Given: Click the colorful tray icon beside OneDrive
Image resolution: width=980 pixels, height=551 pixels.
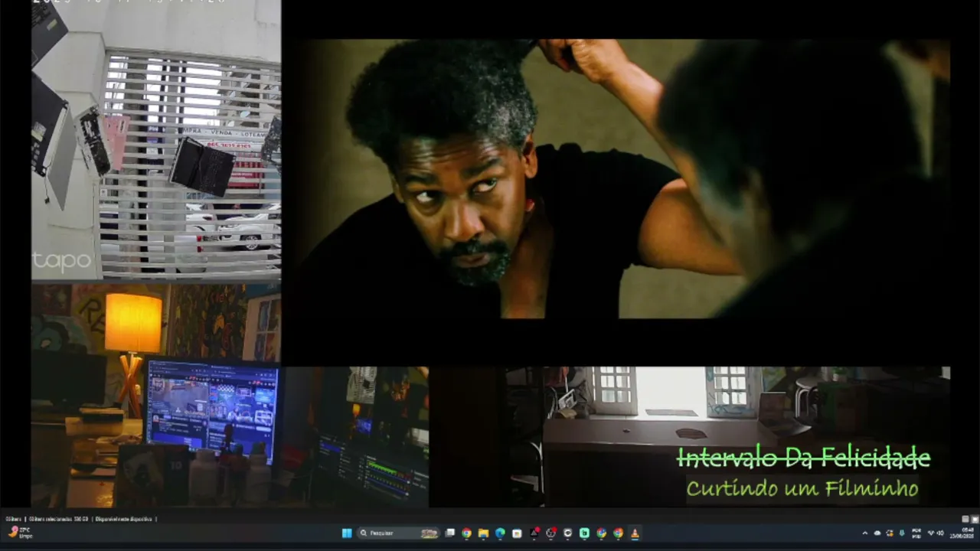Looking at the screenshot, I should (890, 533).
